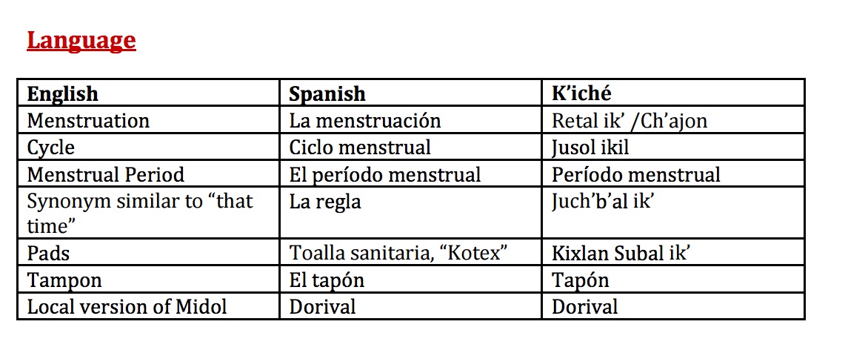Select the El tapón cell

coord(410,280)
